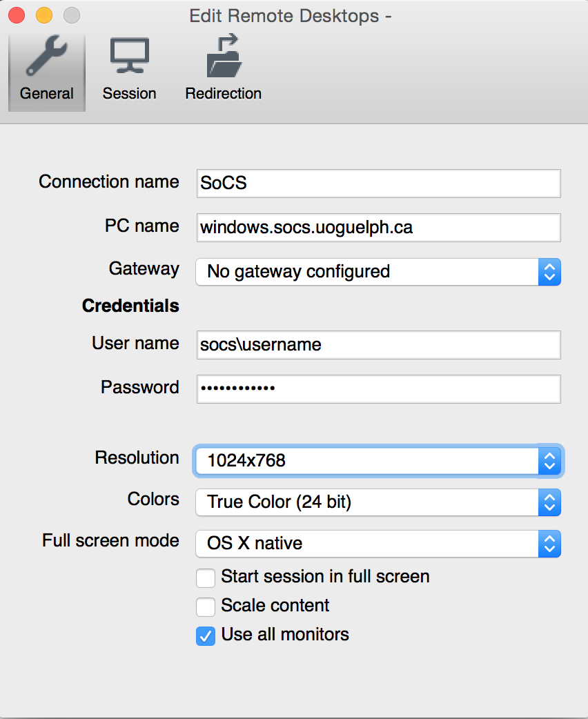Uncheck Use all monitors

coord(206,635)
